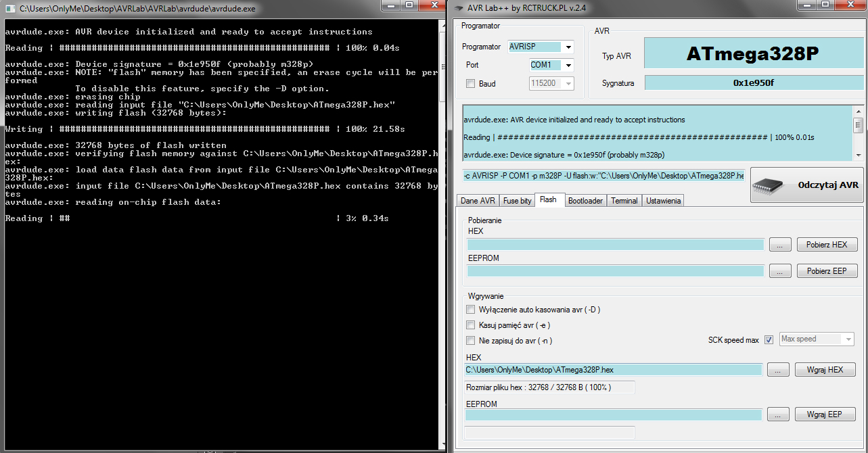Switch to the Dane AVR tab

(x=478, y=201)
